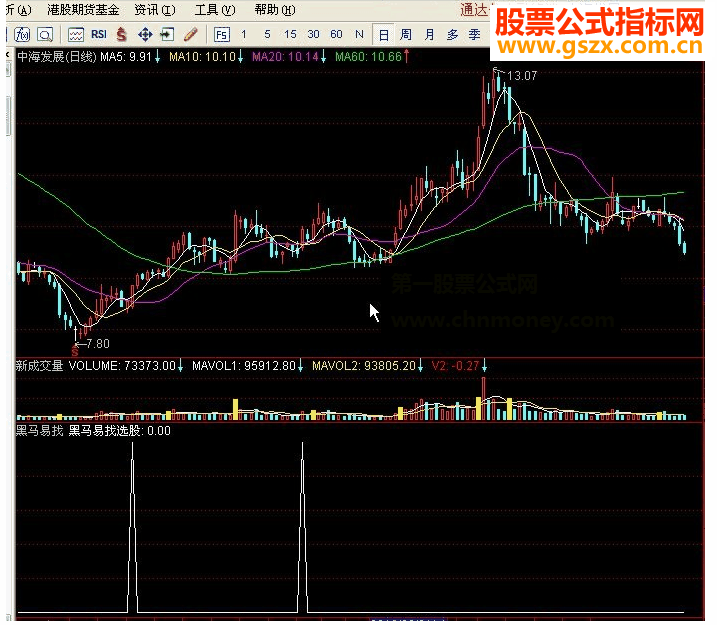The width and height of the screenshot is (717, 625).
Task: Open the 帮助(H) menu
Action: tap(275, 10)
